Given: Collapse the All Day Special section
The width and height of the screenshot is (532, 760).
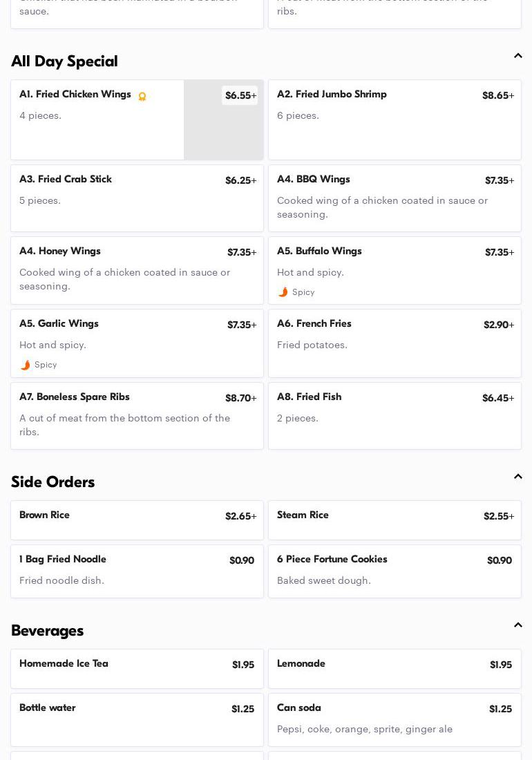Looking at the screenshot, I should [517, 56].
